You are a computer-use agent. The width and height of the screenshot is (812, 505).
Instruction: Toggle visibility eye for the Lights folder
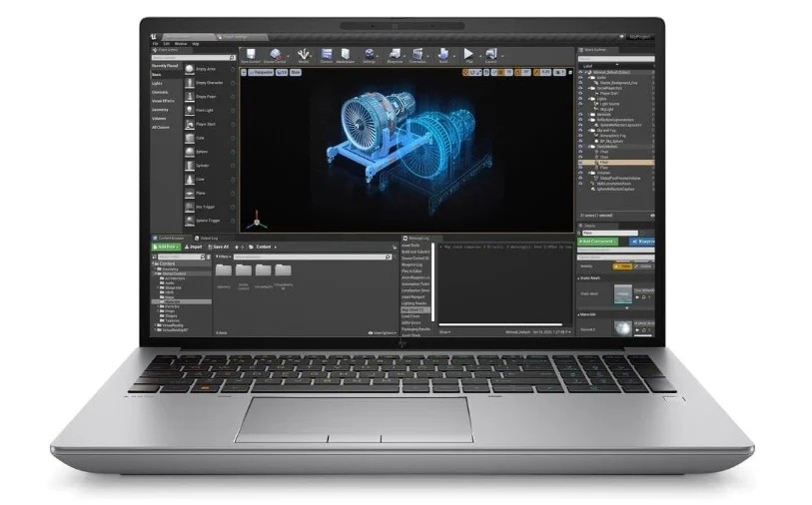tap(581, 99)
